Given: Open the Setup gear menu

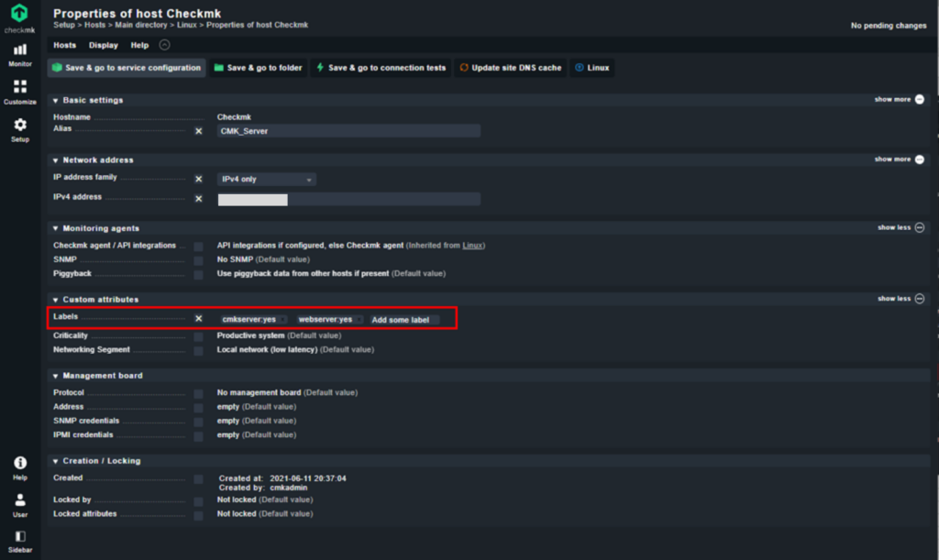Looking at the screenshot, I should 20,130.
